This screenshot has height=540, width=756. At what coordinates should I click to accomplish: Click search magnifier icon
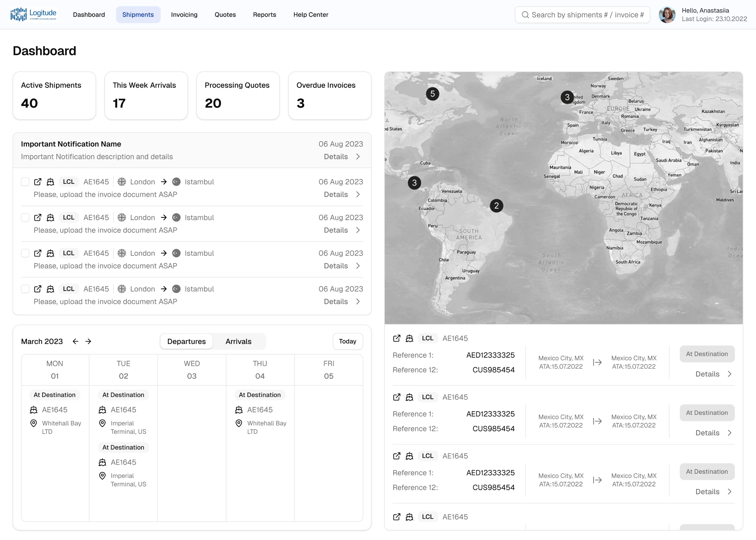[x=525, y=15]
